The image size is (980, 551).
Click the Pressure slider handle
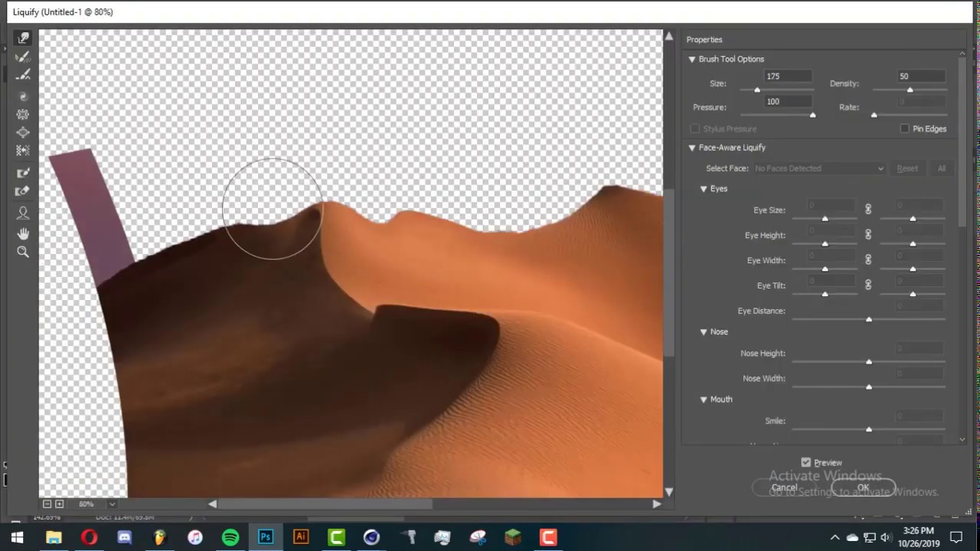(812, 115)
